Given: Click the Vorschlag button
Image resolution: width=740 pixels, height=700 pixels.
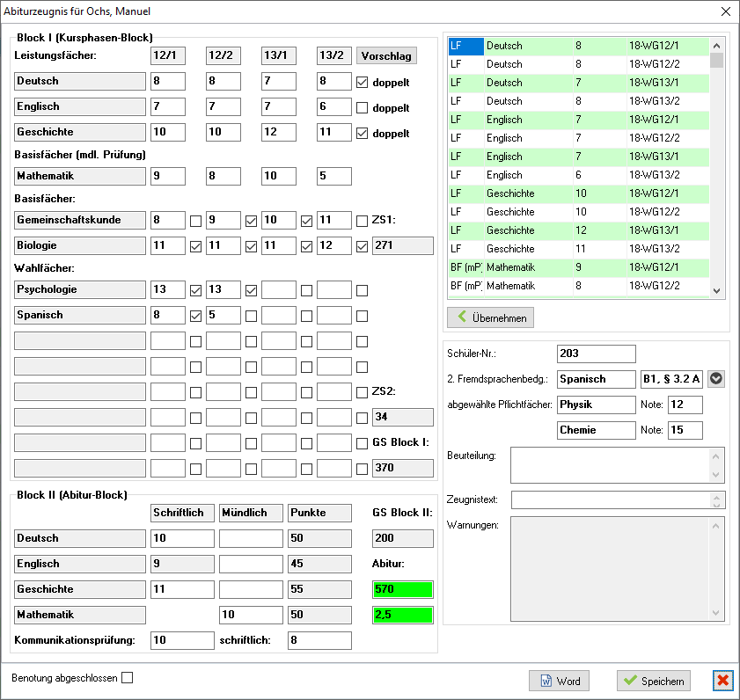Looking at the screenshot, I should tap(386, 55).
